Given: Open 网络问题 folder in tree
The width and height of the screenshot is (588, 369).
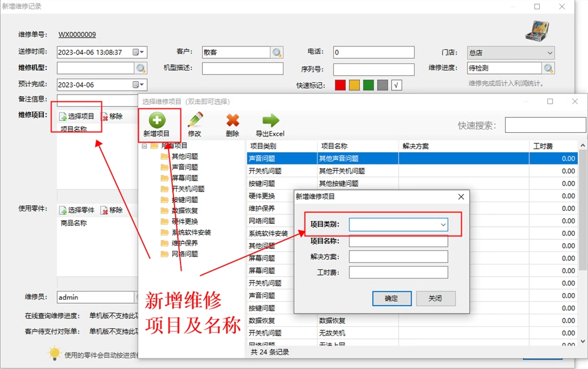Looking at the screenshot, I should [179, 254].
